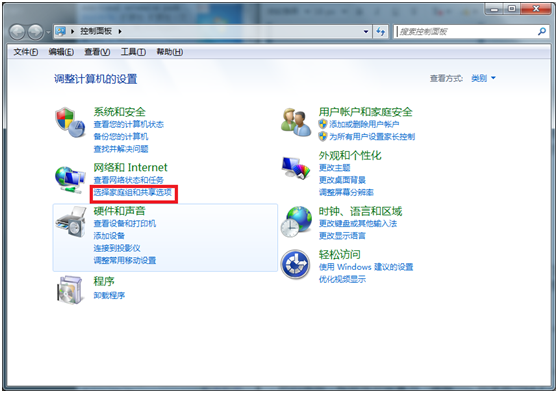Expand the arrow after 控制面板 breadcrumb

click(120, 32)
